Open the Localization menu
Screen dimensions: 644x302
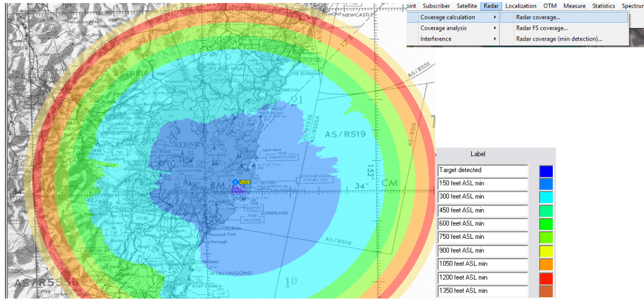(521, 6)
